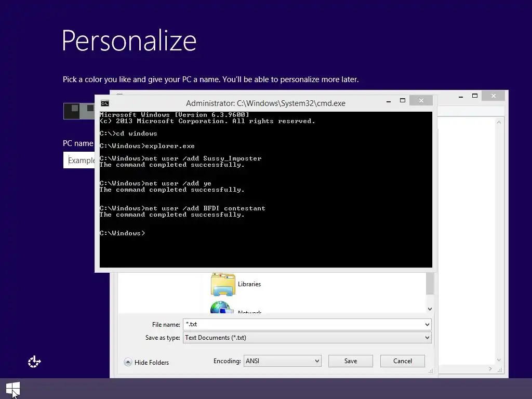Screen dimensions: 532x399
Task: Close the Notepad window behind cmd
Action: coord(494,96)
